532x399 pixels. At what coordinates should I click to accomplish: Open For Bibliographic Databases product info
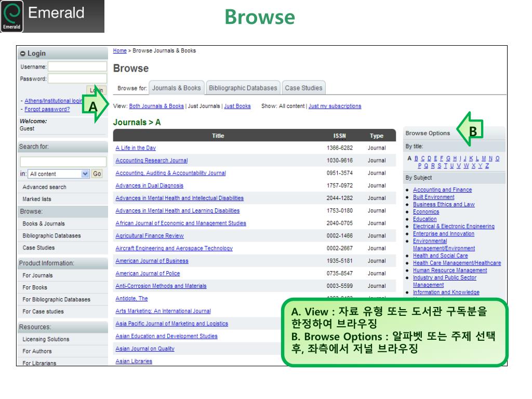[57, 300]
